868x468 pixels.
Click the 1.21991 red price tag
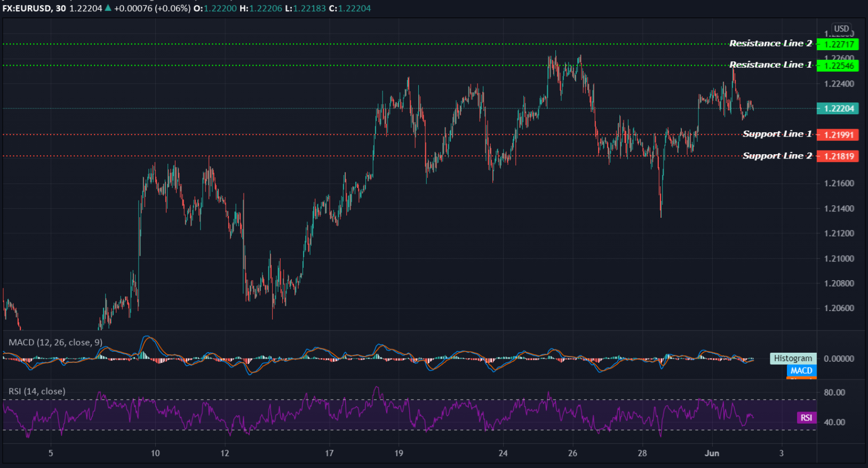tap(838, 134)
